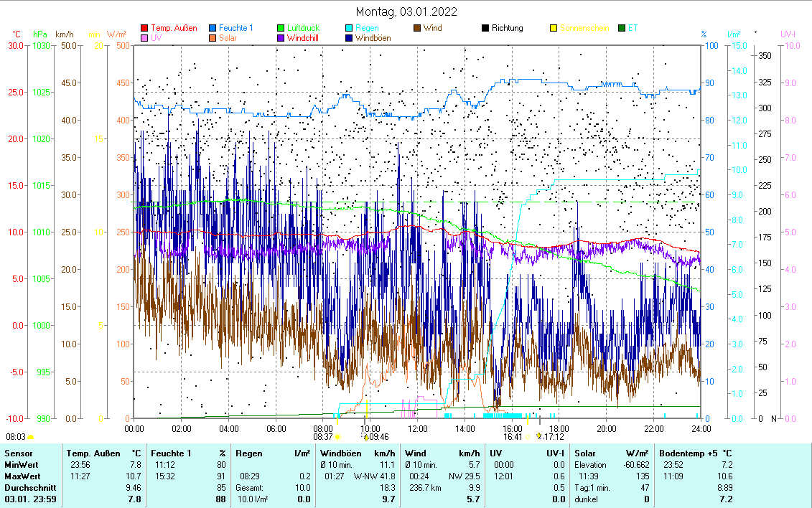Click the sun icon beside 08:37
Viewport: 812px width, 508px height.
coord(338,436)
